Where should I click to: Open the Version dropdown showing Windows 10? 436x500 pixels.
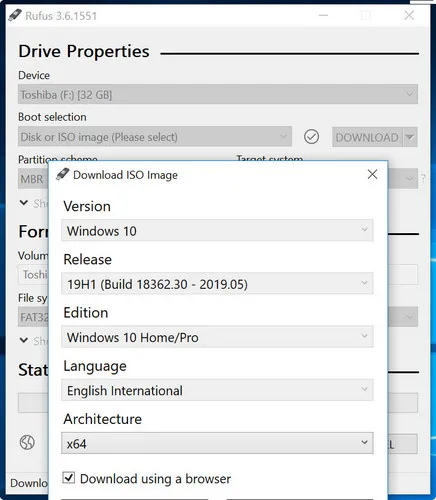[x=217, y=230]
